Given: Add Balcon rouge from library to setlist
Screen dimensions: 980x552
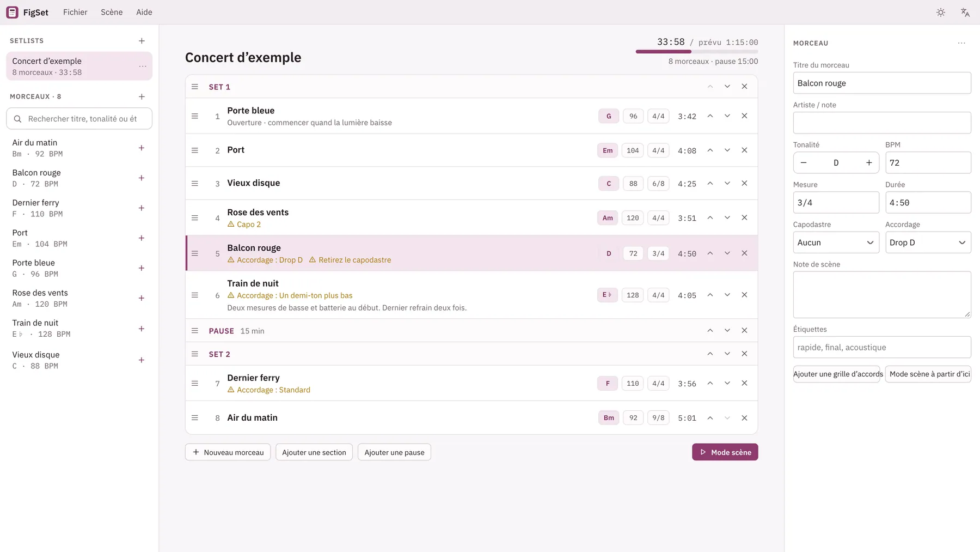Looking at the screenshot, I should click(142, 178).
